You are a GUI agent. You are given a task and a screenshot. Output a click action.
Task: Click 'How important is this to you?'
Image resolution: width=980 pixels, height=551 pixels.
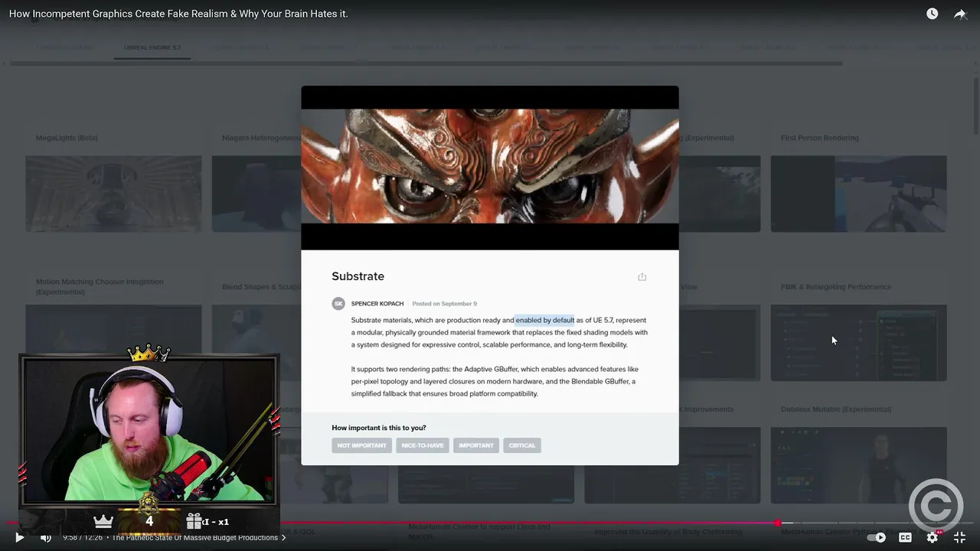click(x=379, y=428)
